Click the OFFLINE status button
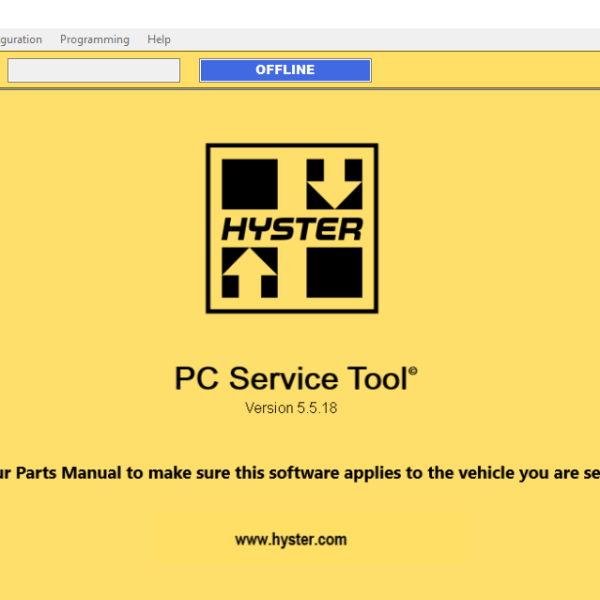Screen dimensions: 600x600 285,70
